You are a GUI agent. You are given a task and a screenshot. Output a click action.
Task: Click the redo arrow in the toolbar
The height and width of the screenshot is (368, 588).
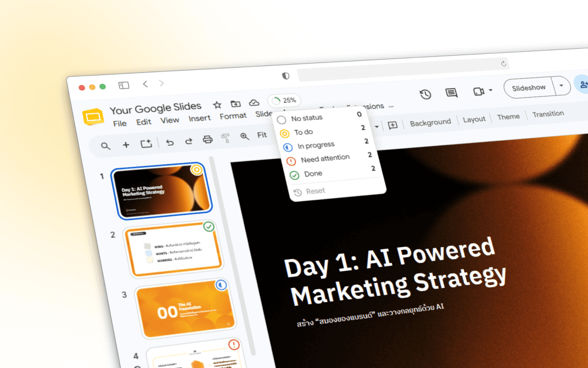click(x=188, y=141)
